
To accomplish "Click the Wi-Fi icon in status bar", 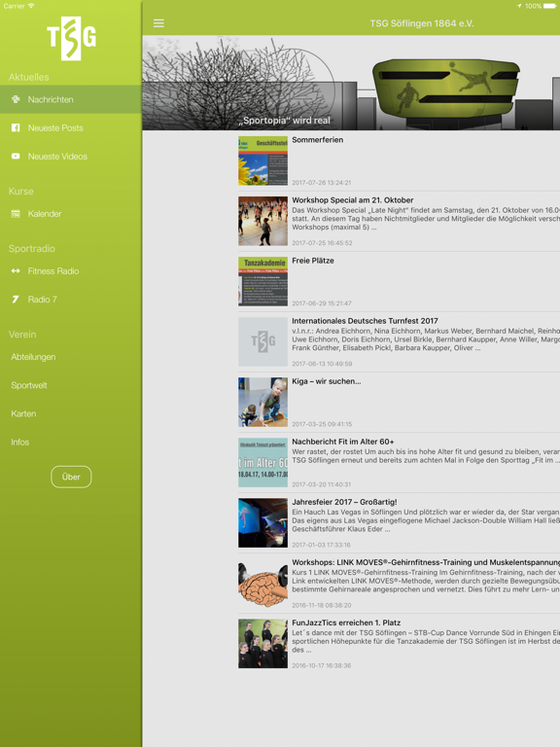I will 31,6.
